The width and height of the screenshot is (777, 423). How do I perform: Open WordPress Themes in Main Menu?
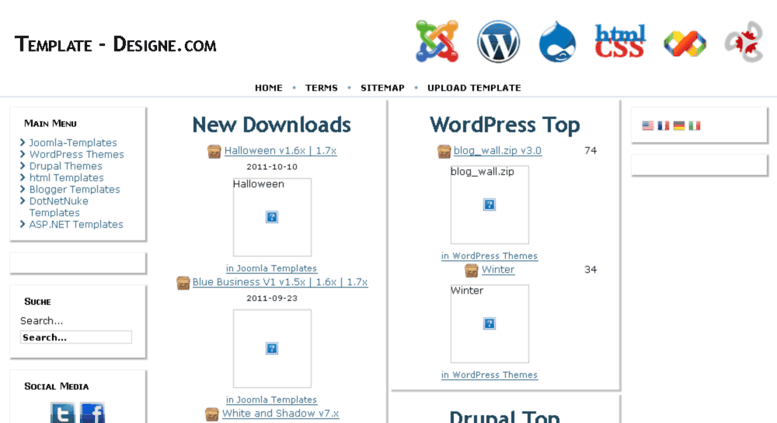[x=76, y=155]
